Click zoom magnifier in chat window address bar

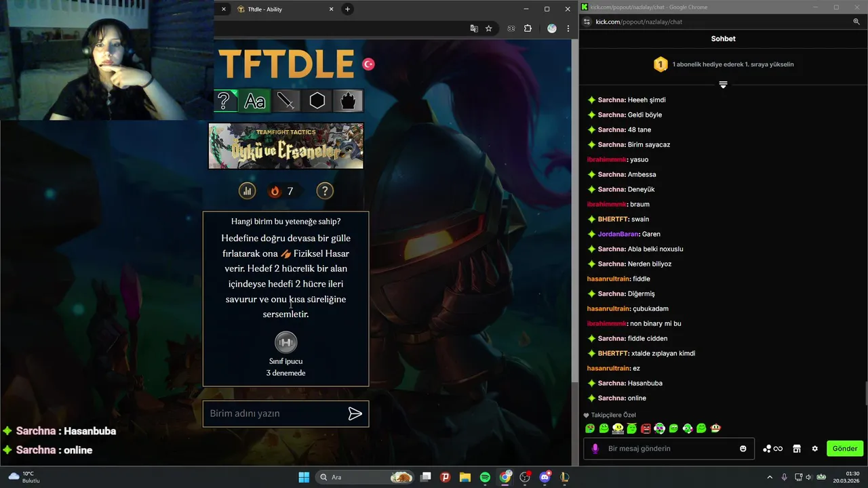(856, 22)
